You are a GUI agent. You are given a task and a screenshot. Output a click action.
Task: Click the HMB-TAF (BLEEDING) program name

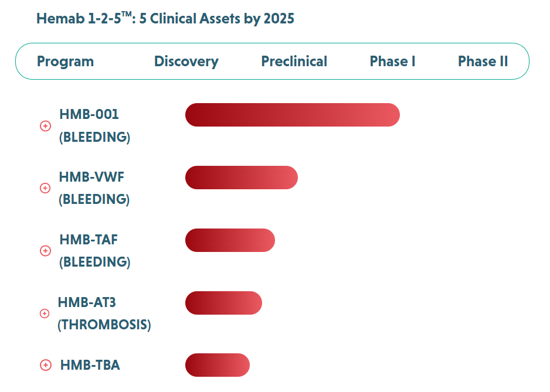click(94, 251)
